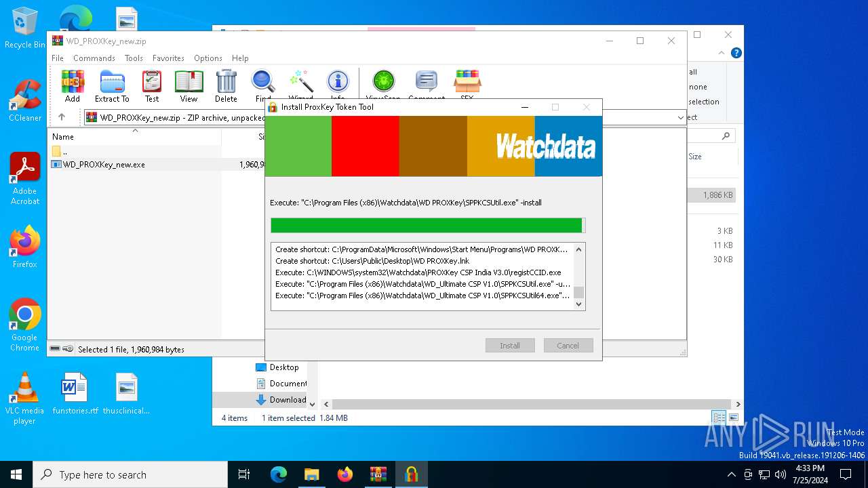
Task: Select thusclinical desktop image file
Action: coord(126,394)
